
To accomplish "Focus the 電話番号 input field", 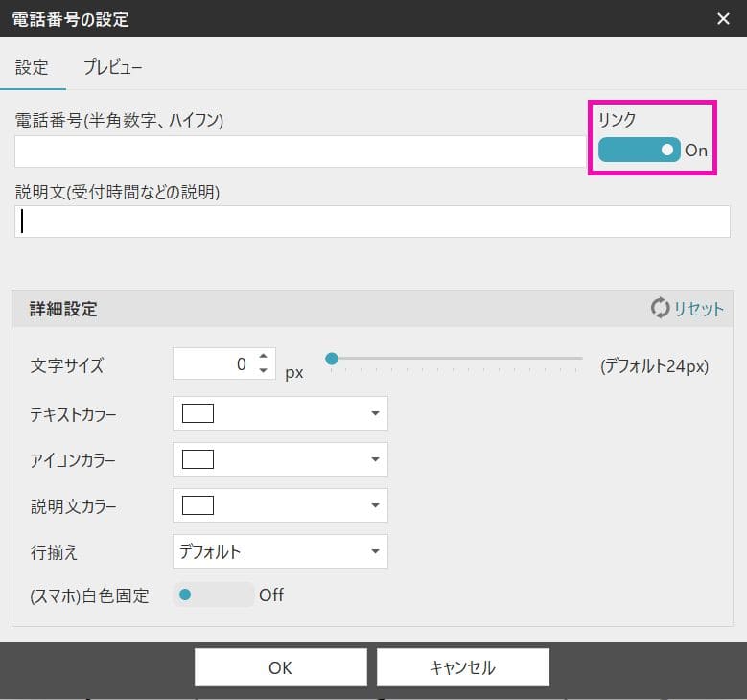I will click(299, 152).
